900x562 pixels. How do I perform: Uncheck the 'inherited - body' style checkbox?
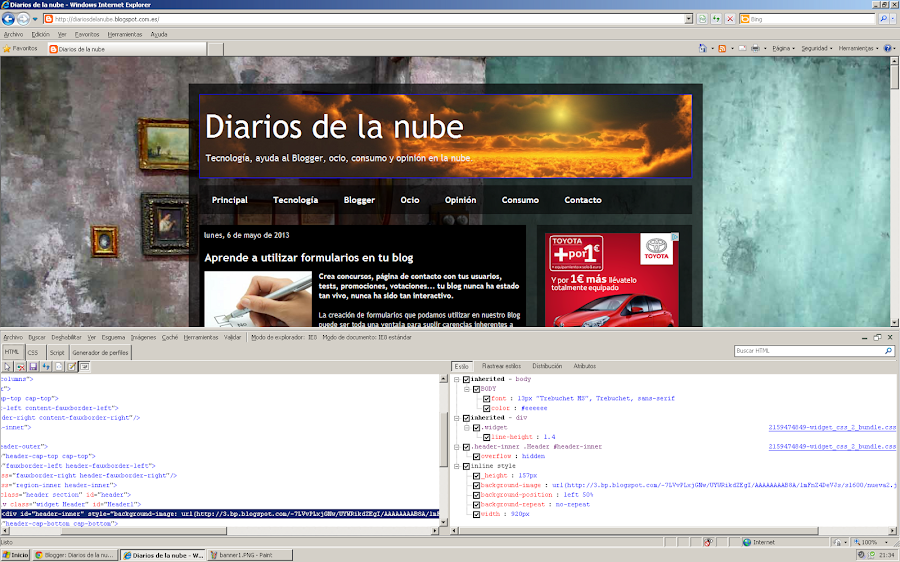(x=466, y=379)
